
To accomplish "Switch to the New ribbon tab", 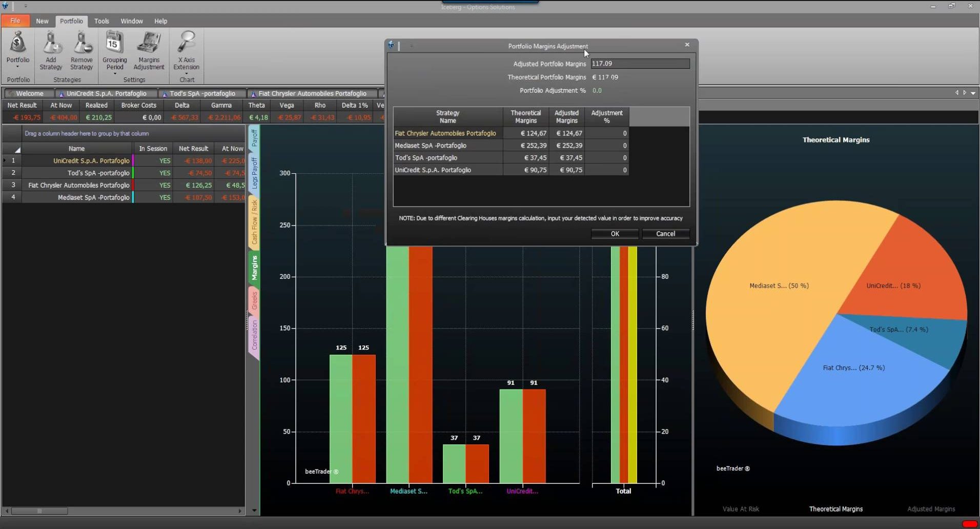I will [42, 21].
